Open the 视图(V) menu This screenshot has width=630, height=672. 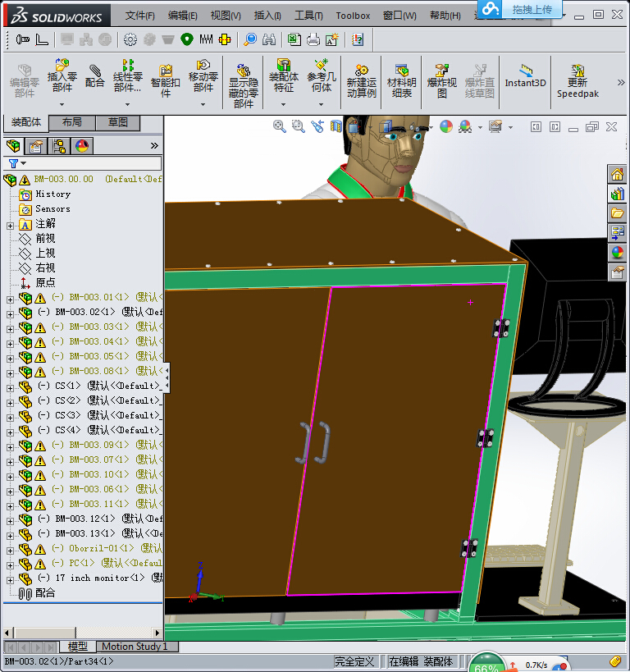[x=226, y=16]
